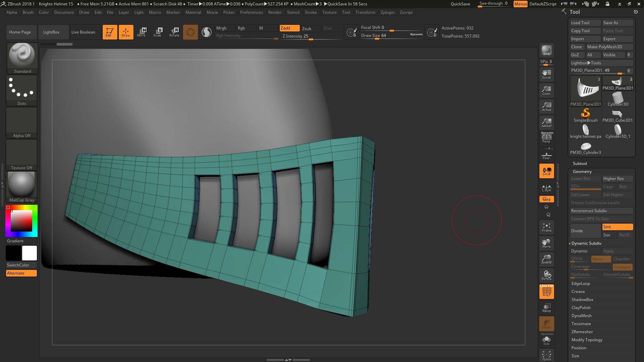Select the SimpleBrush tool
Screen dimensions: 644x362
pyautogui.click(x=585, y=115)
